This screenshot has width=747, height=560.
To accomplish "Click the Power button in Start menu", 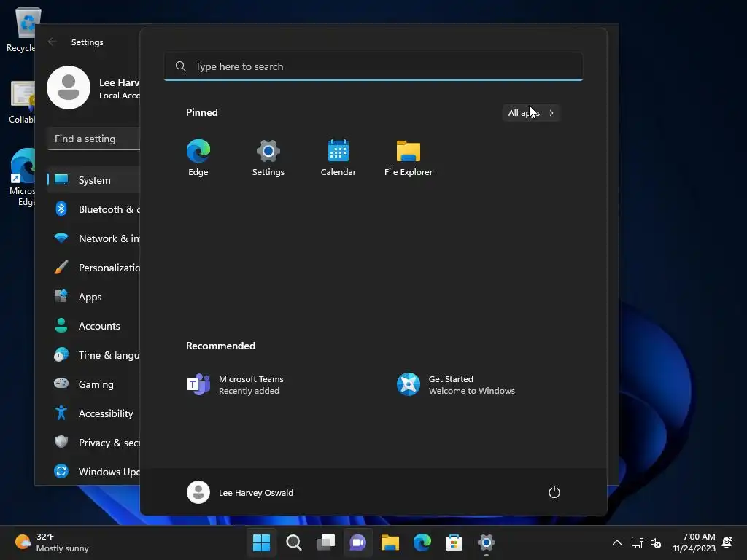I will pos(554,492).
